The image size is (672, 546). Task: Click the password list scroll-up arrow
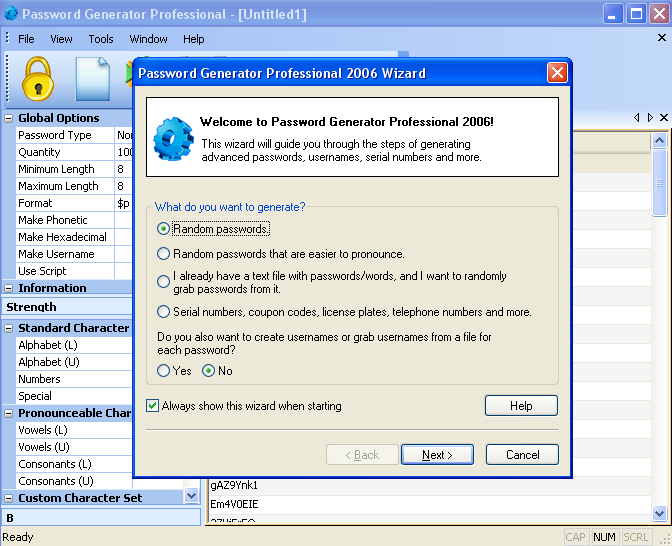pyautogui.click(x=659, y=141)
